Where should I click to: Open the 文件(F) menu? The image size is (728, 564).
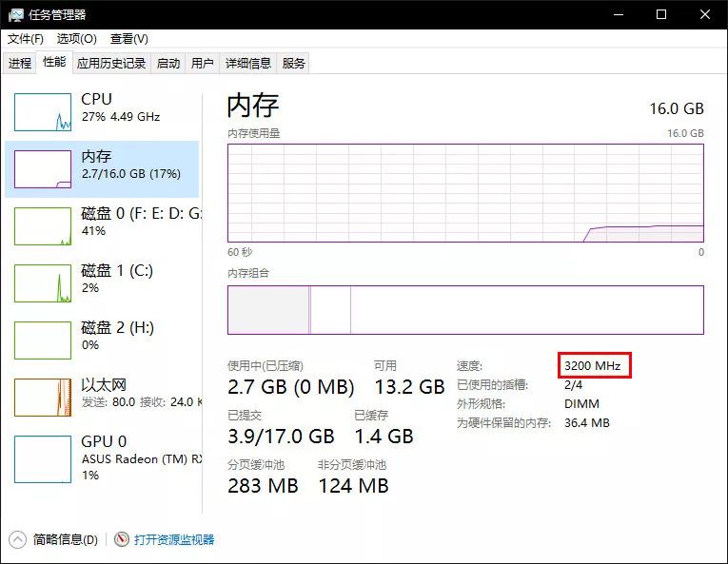26,39
